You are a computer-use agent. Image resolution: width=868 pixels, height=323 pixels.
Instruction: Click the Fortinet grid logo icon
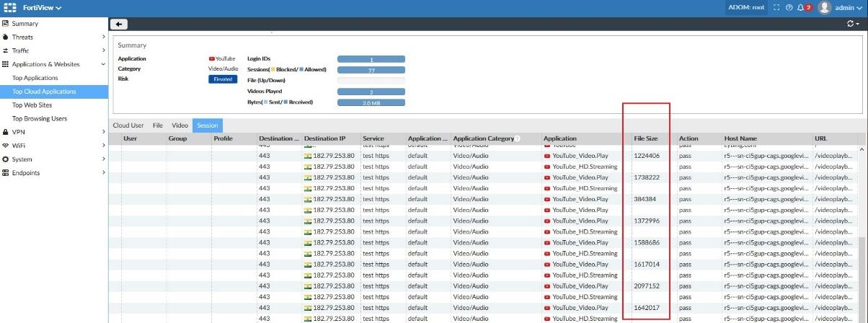tap(10, 8)
